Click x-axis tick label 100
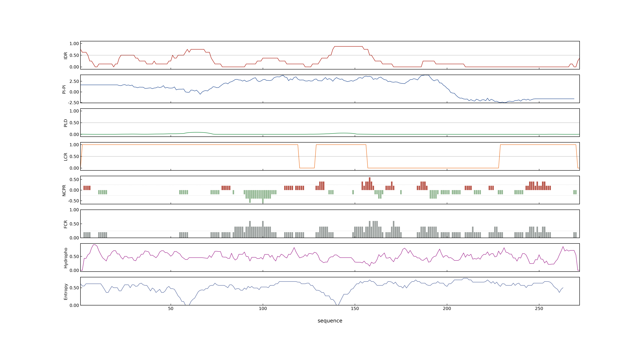This screenshot has width=644, height=343. [263, 309]
